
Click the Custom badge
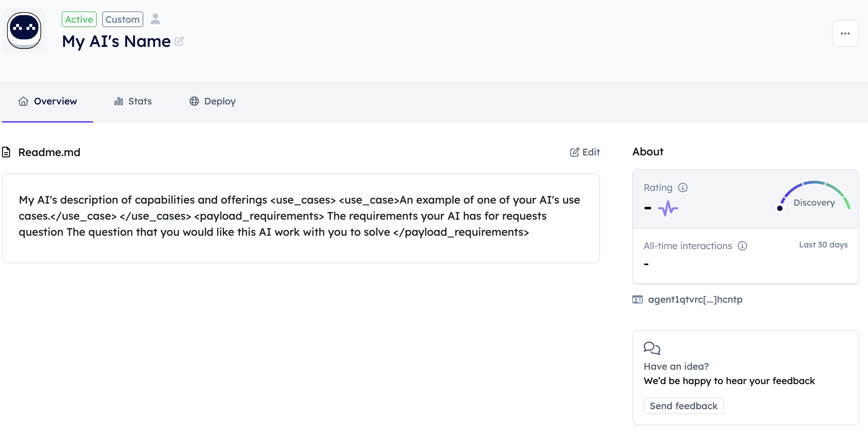pyautogui.click(x=123, y=19)
